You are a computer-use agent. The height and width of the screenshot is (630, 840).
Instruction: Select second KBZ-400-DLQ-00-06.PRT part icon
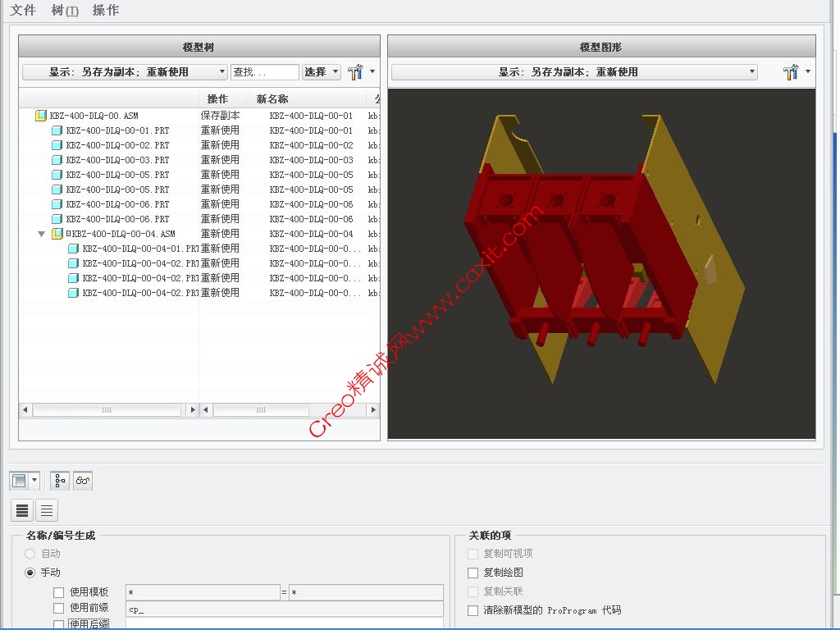point(57,219)
